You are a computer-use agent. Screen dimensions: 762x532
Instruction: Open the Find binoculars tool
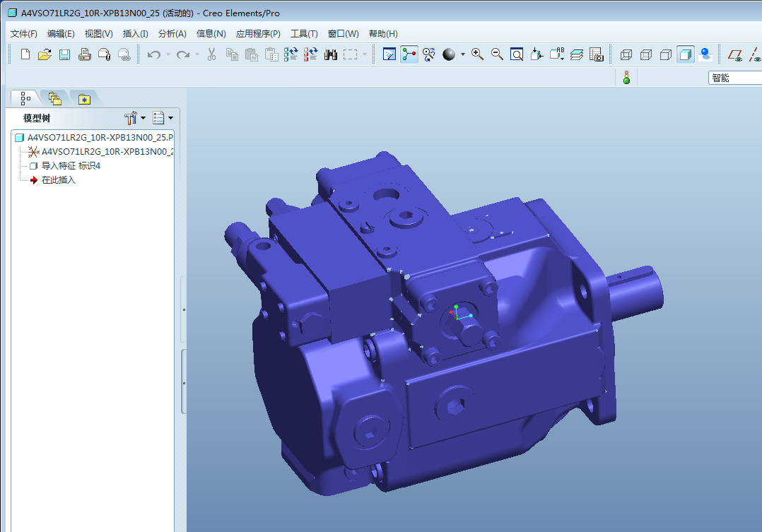point(331,54)
